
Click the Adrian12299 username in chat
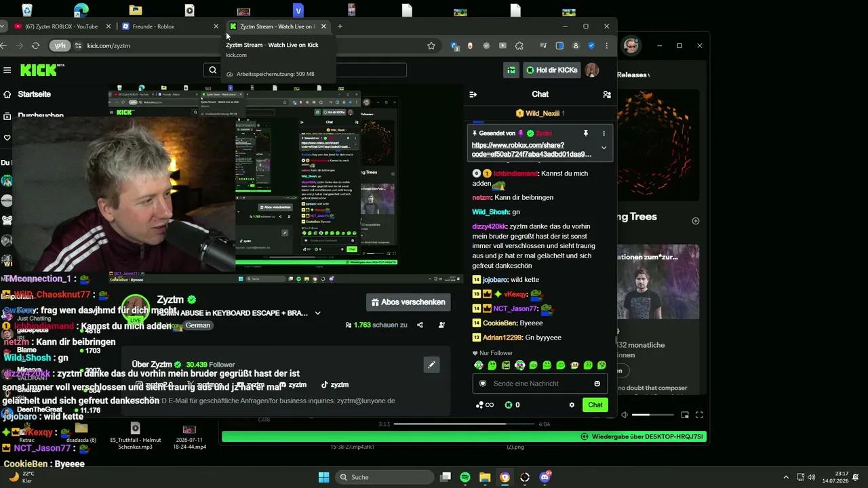click(x=502, y=338)
